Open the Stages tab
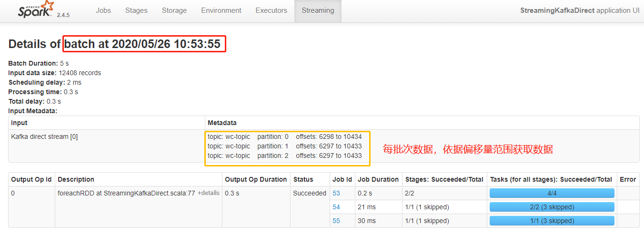 click(x=136, y=10)
